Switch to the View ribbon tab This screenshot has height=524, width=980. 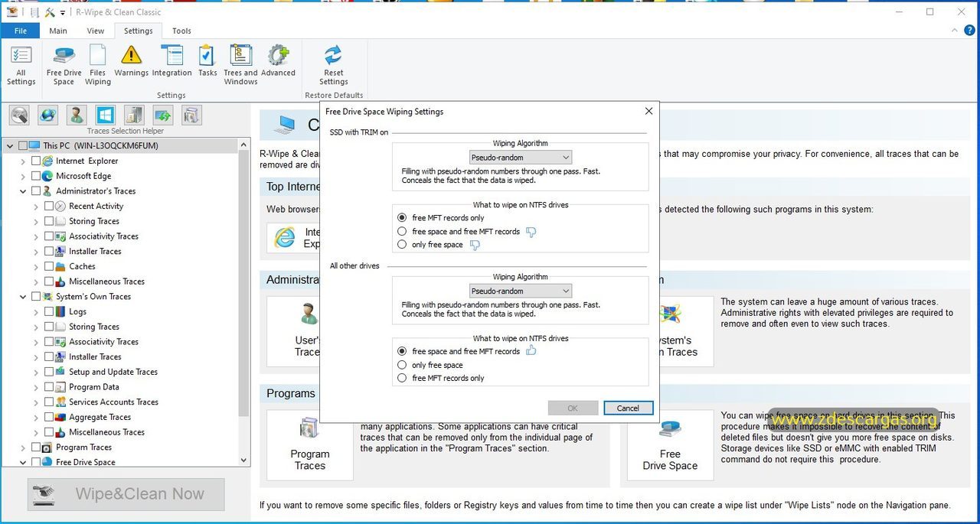point(95,31)
